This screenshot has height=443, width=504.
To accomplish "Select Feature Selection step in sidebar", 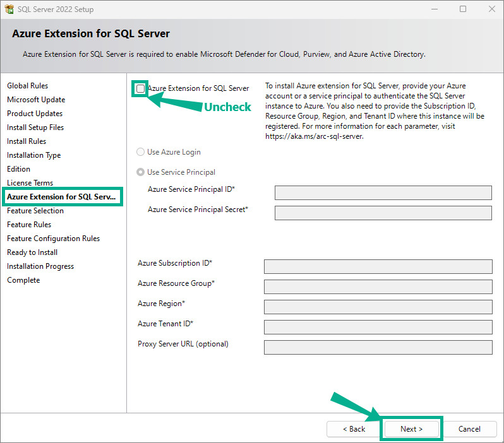I will tap(35, 211).
